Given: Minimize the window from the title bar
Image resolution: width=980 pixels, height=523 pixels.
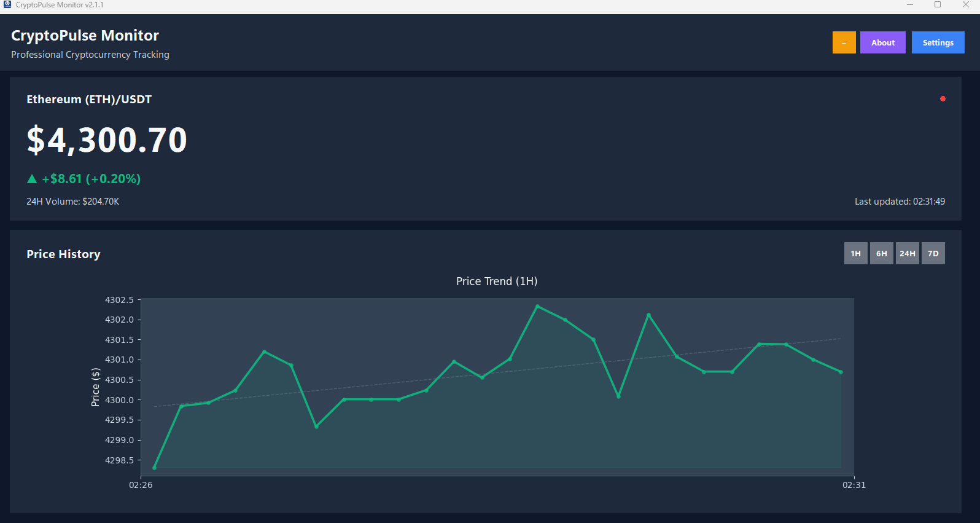Looking at the screenshot, I should pos(910,4).
